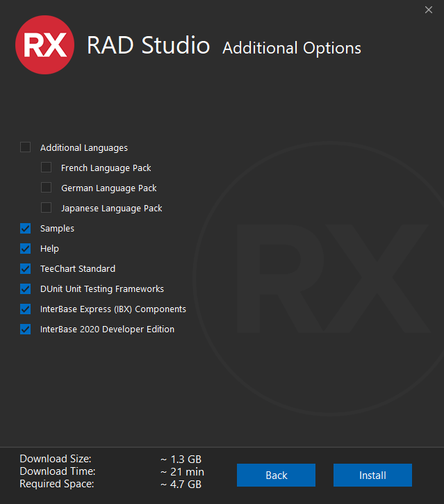Check the Japanese Language Pack option
The width and height of the screenshot is (444, 504).
pyautogui.click(x=47, y=208)
